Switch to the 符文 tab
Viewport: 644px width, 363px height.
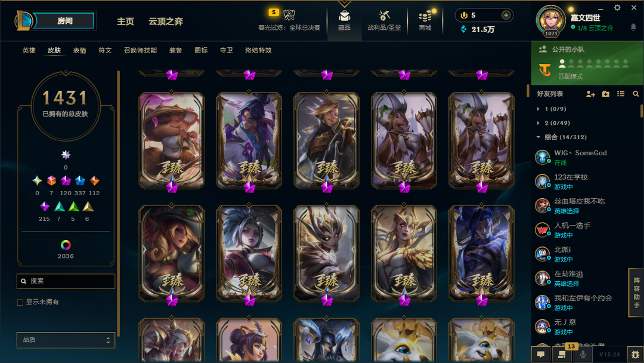click(105, 50)
